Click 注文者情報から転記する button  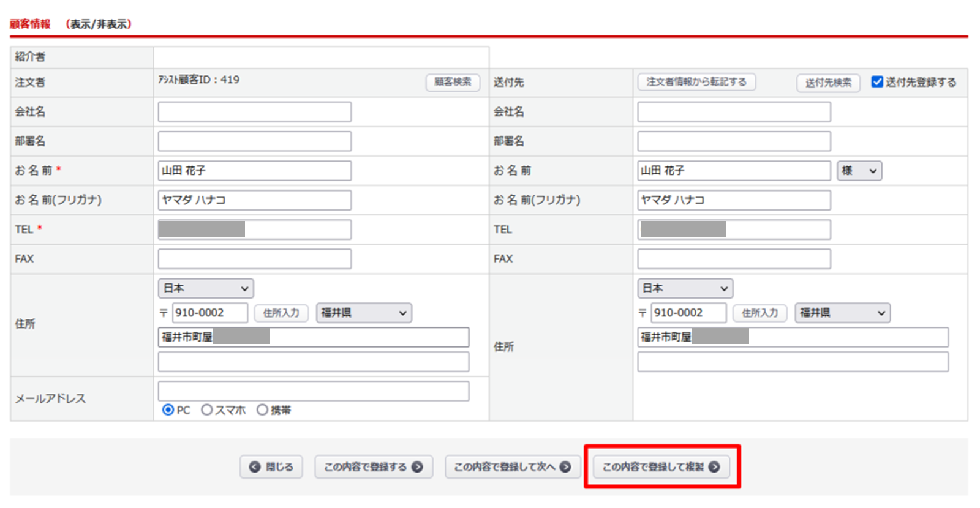(696, 82)
